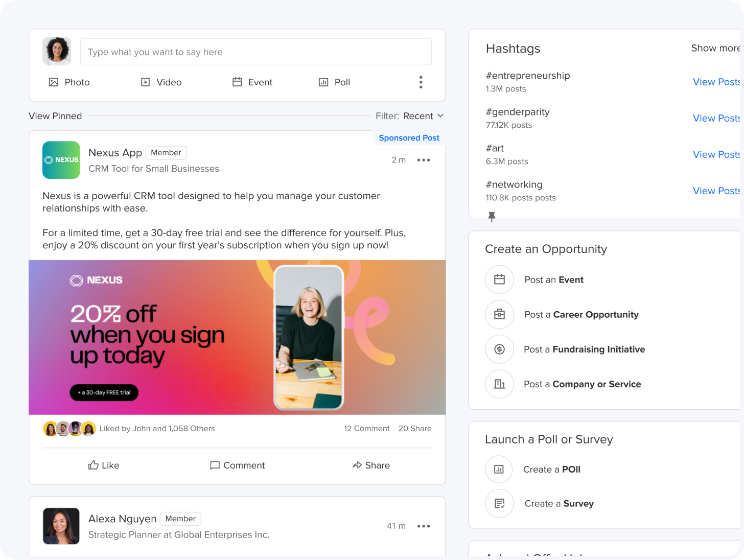Click the Photo button label
This screenshot has height=560, width=744.
pos(77,82)
